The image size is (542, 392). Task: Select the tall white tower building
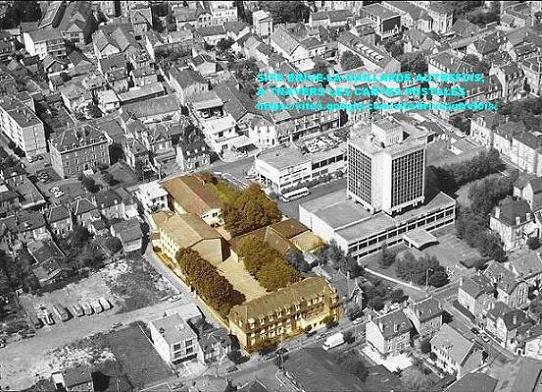pos(386,167)
